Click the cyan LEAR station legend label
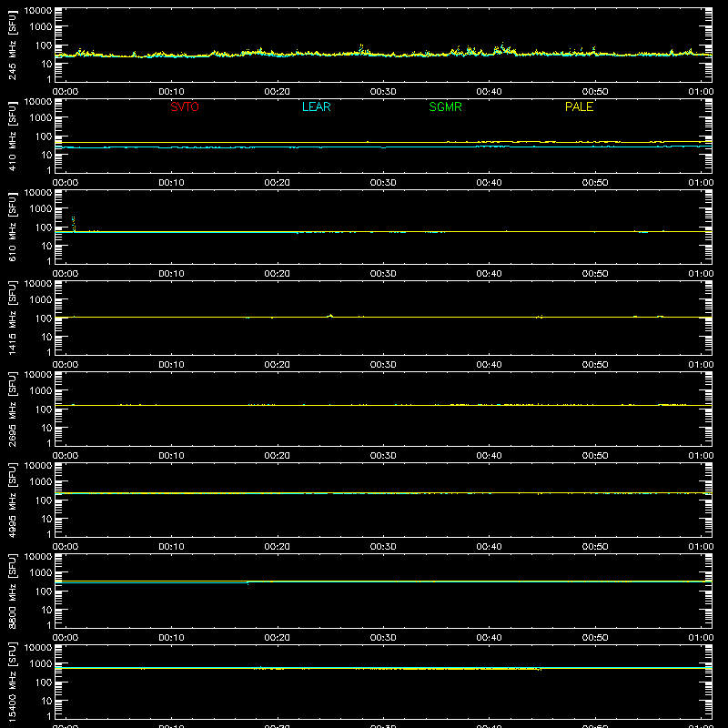728x728 pixels. point(316,106)
